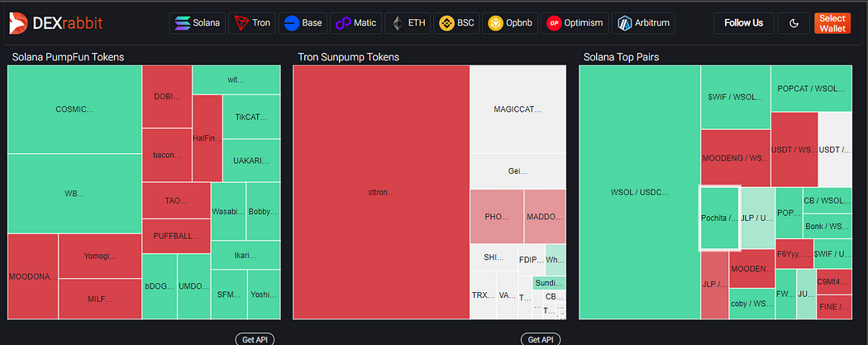
Task: Select the $WIF / WSOL pair tile
Action: [735, 98]
